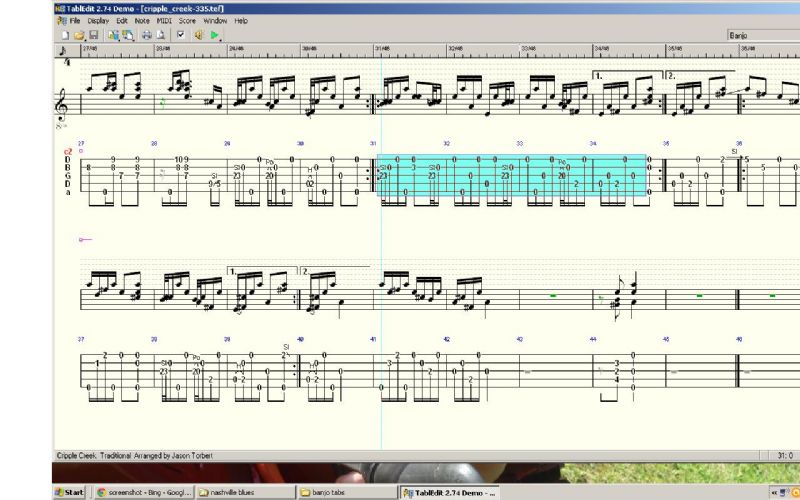Open the Note menu

click(x=142, y=21)
